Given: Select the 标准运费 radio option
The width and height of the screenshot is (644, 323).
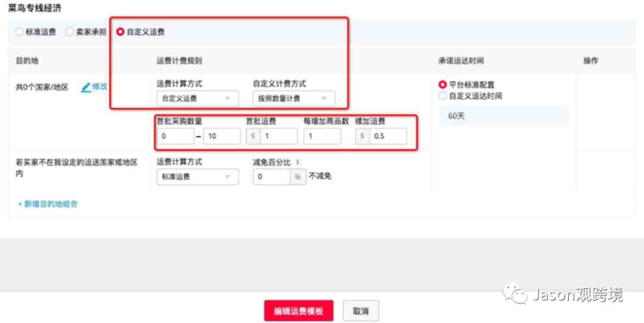Looking at the screenshot, I should click(19, 32).
